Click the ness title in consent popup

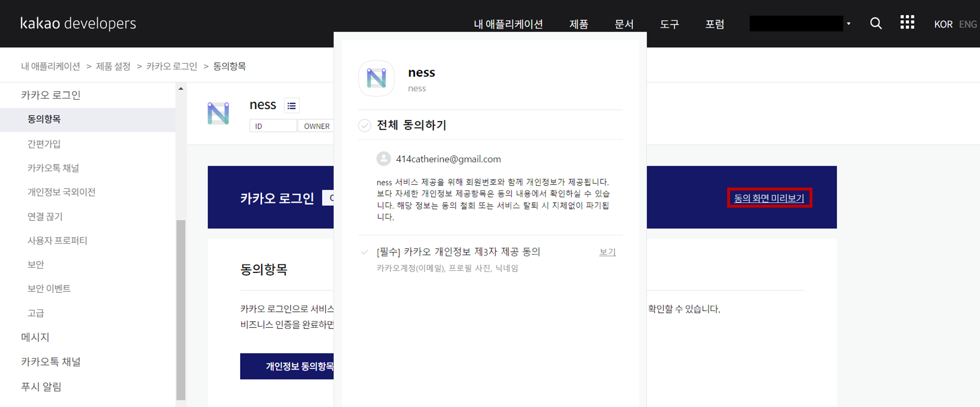(421, 72)
